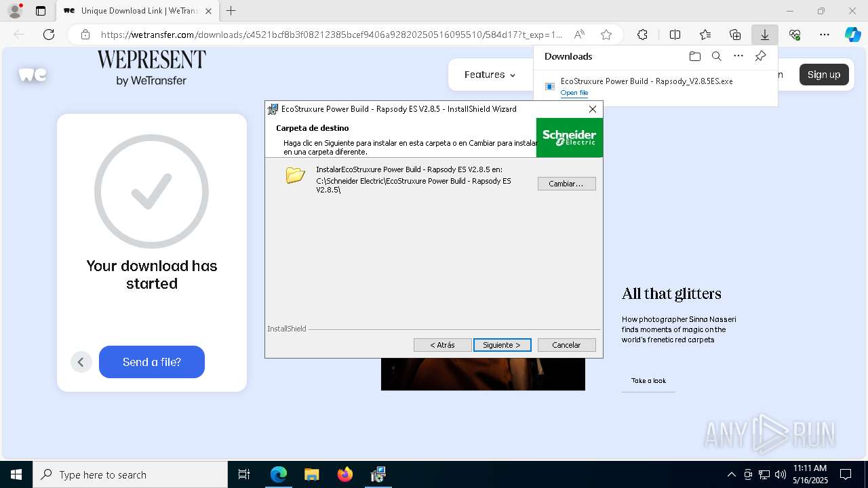Open tab actions menu icon
The height and width of the screenshot is (488, 868).
41,11
